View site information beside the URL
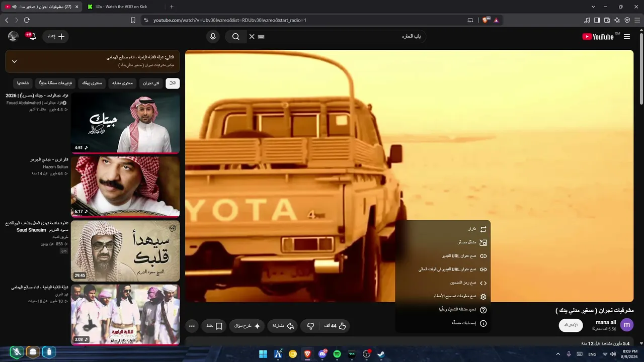 coord(146,20)
